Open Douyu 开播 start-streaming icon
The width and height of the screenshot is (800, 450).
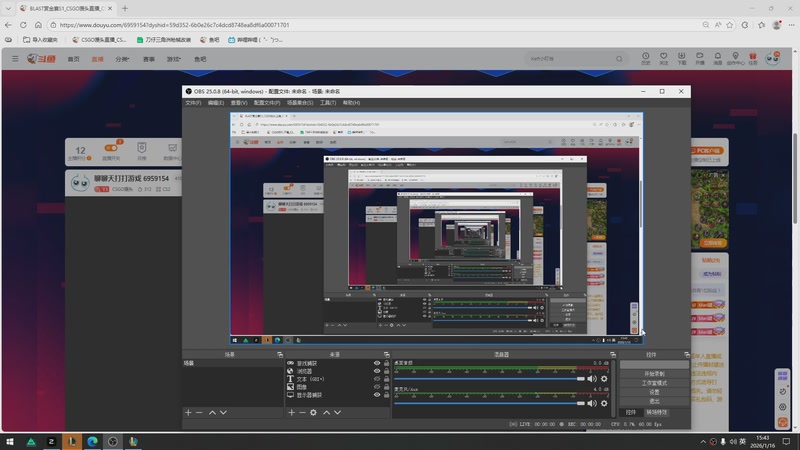[x=699, y=58]
